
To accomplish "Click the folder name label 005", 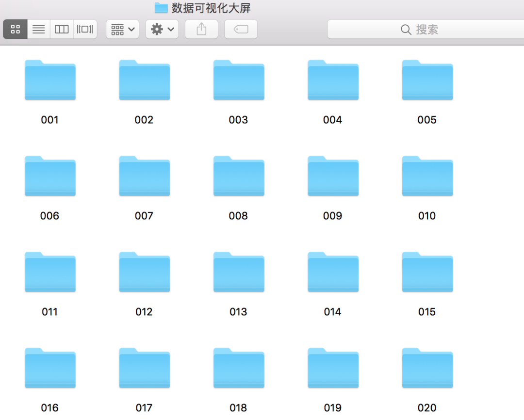I will (427, 120).
